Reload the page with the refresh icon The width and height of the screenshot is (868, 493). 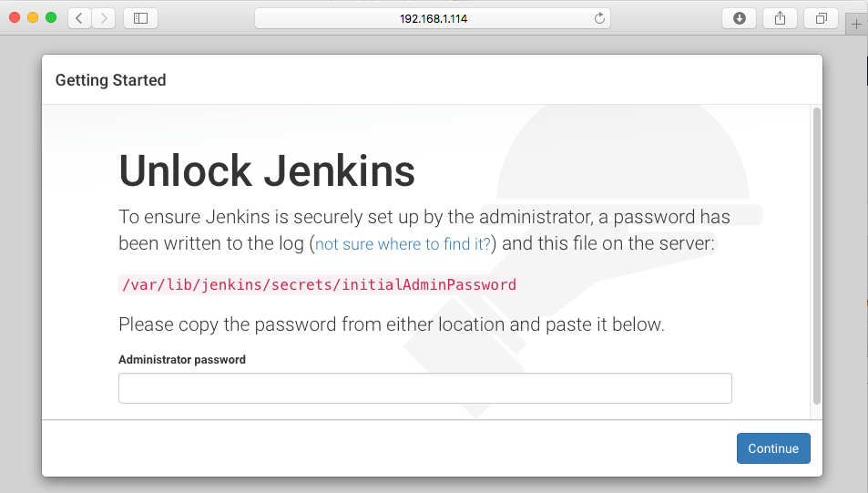[x=599, y=18]
